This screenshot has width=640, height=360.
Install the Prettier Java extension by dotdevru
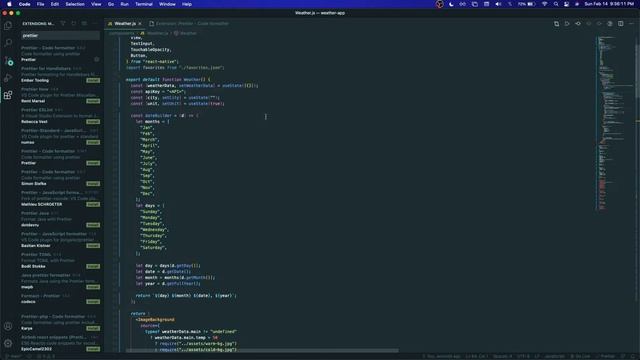pos(93,225)
